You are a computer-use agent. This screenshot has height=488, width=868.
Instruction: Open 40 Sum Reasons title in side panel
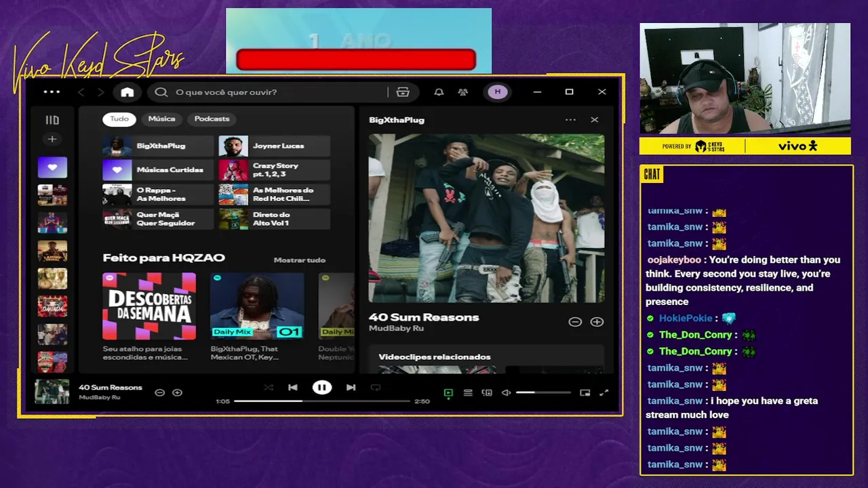[424, 317]
